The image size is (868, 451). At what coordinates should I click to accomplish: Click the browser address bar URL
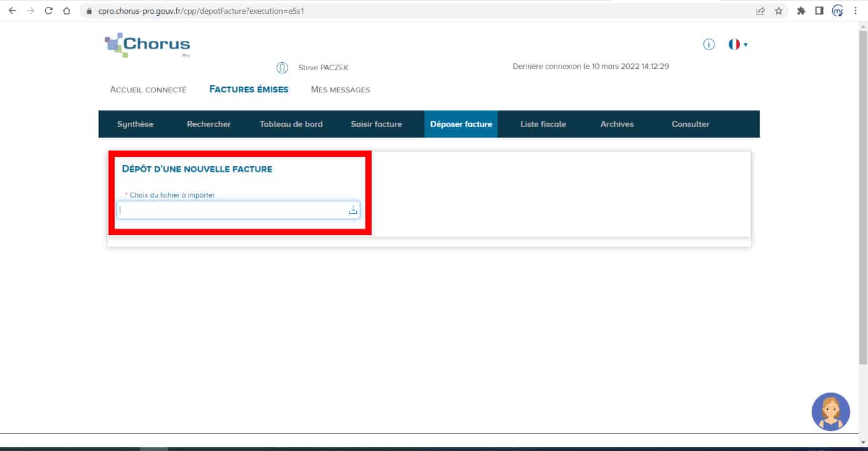pyautogui.click(x=201, y=11)
